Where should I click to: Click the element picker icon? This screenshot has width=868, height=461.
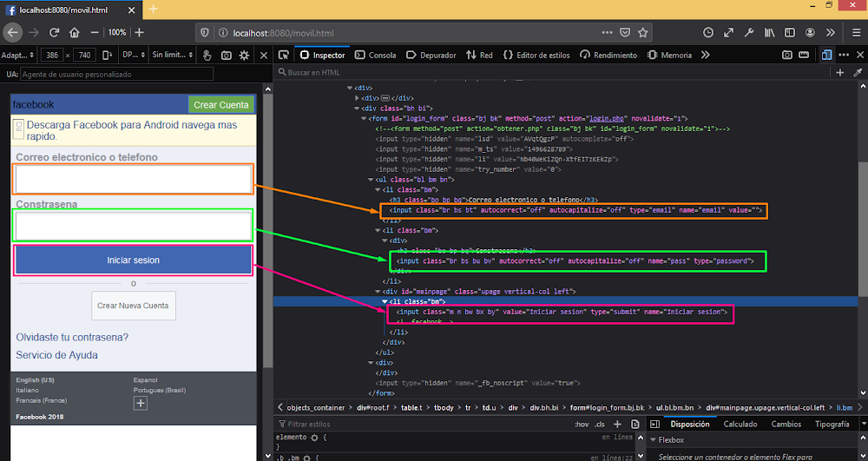coord(284,55)
